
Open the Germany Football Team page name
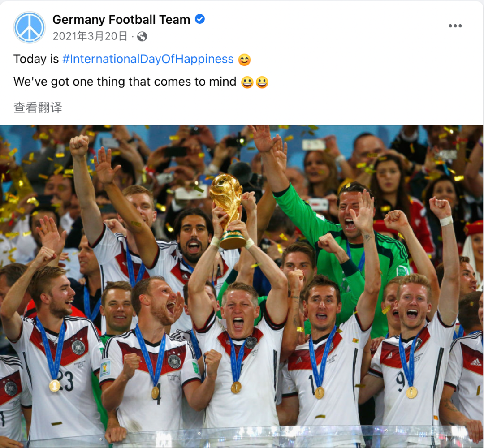(121, 19)
